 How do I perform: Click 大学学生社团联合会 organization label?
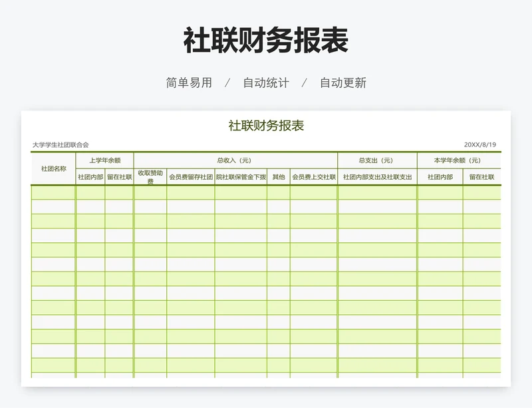[x=61, y=144]
